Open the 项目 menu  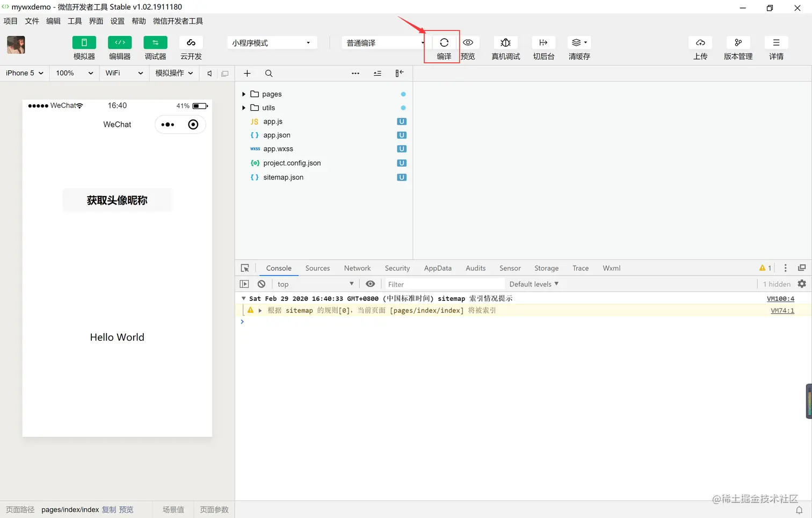pos(11,21)
